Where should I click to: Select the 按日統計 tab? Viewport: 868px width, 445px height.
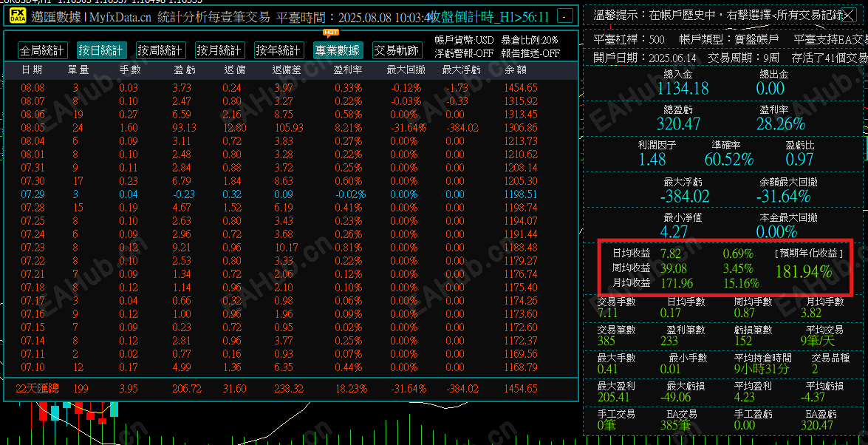[101, 51]
